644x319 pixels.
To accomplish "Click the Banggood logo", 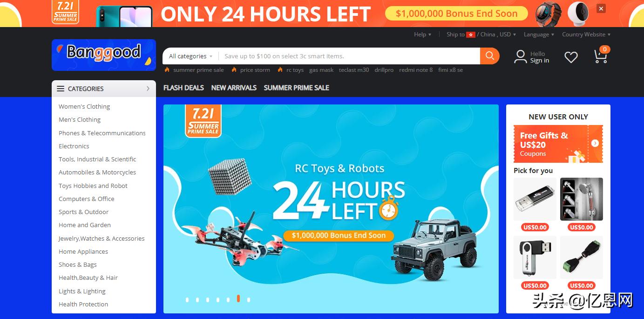I will 104,55.
